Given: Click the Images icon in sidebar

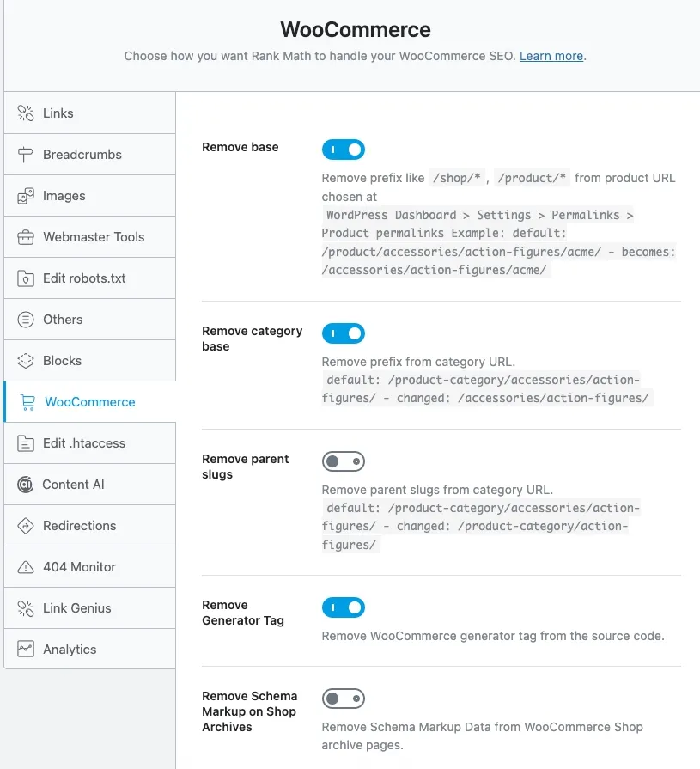Looking at the screenshot, I should [x=26, y=196].
